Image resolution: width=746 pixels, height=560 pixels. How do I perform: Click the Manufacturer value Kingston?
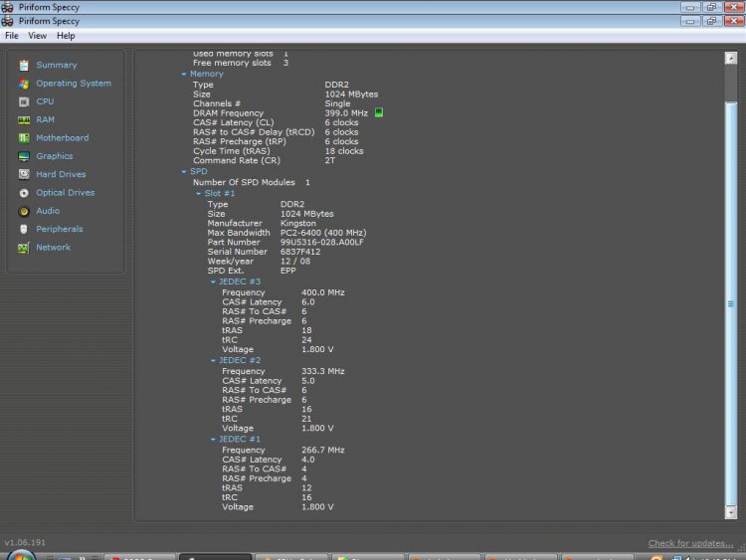[297, 223]
